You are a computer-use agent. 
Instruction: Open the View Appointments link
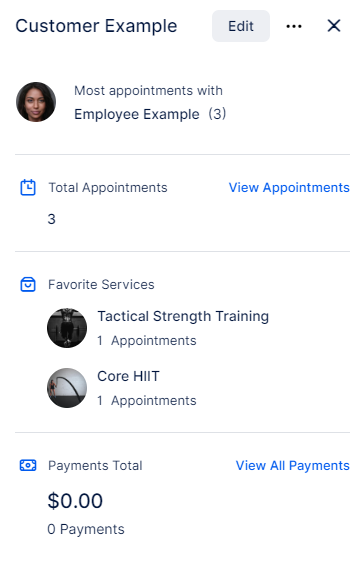[x=289, y=187]
